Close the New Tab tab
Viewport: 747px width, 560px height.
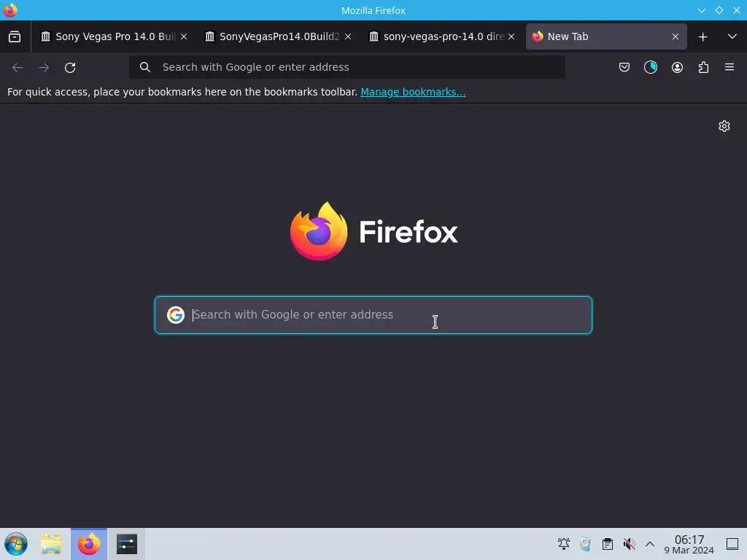click(x=675, y=36)
